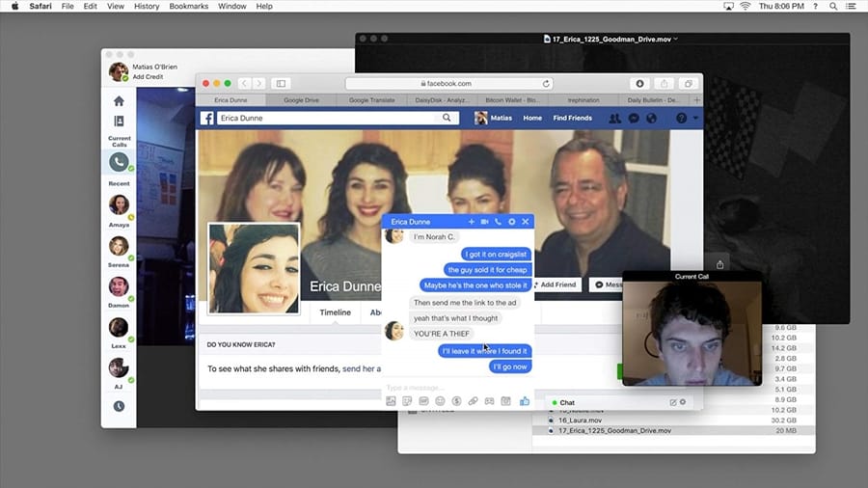Viewport: 868px width, 488px height.
Task: Start voice call in Erica Dunne chat
Action: coord(498,222)
